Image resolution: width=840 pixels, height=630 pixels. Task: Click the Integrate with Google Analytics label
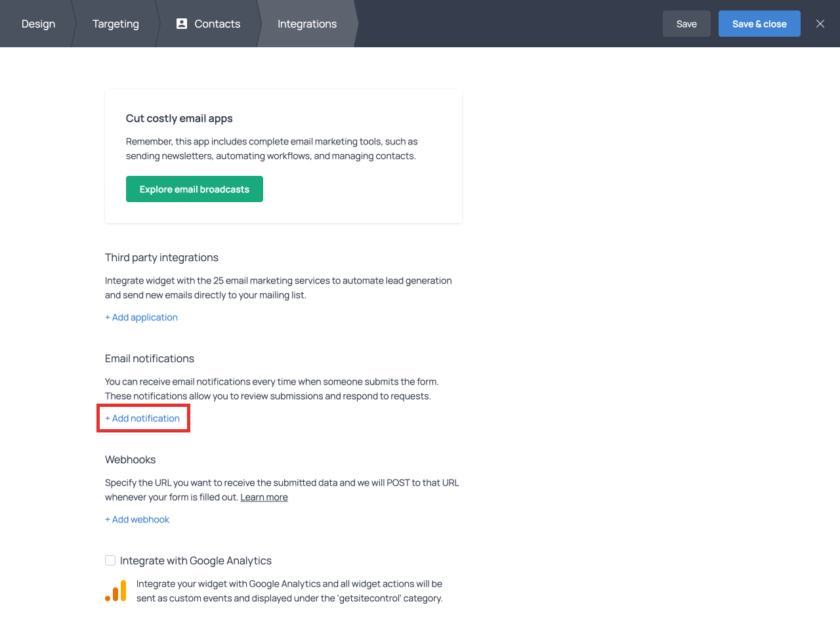click(x=196, y=560)
